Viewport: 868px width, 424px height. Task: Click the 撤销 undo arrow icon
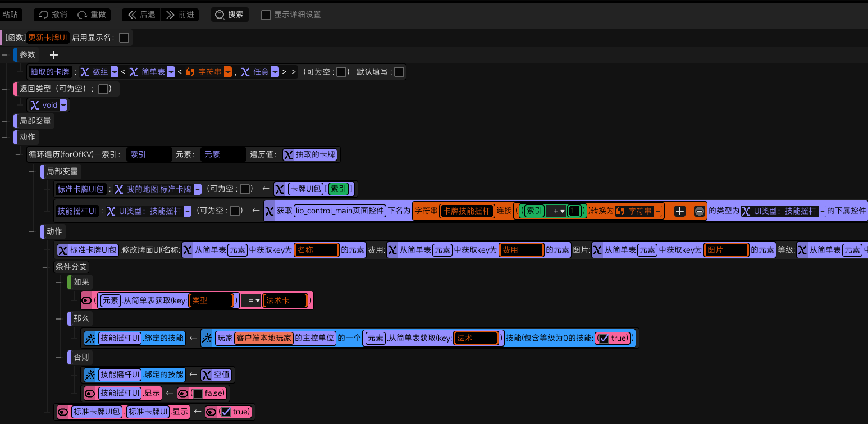[43, 15]
